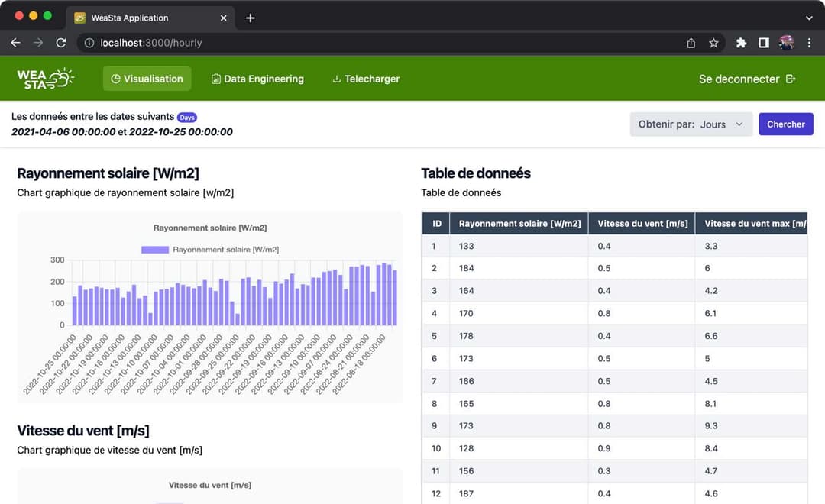Click cell value 128 in row 10
825x504 pixels.
coord(466,449)
